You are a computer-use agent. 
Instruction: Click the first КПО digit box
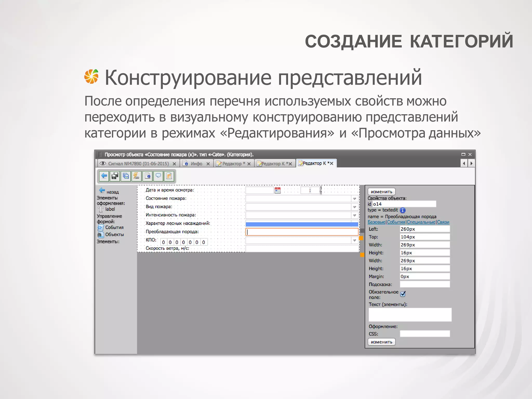coord(163,242)
